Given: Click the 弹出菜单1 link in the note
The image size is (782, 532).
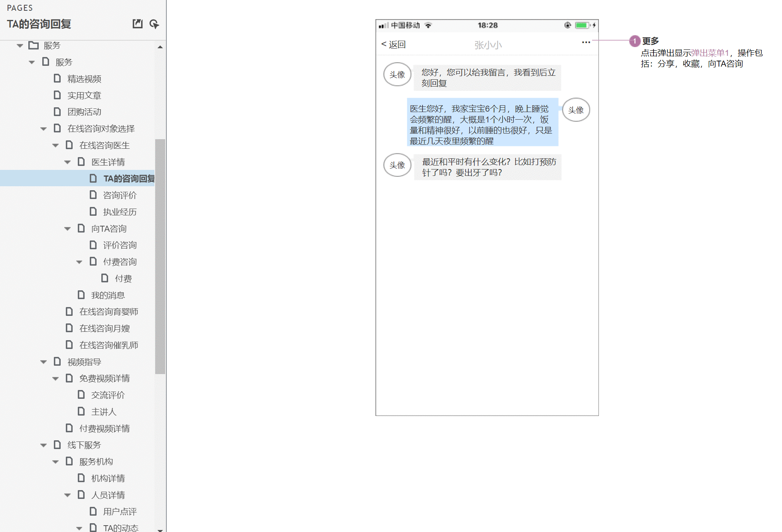Looking at the screenshot, I should tap(710, 53).
